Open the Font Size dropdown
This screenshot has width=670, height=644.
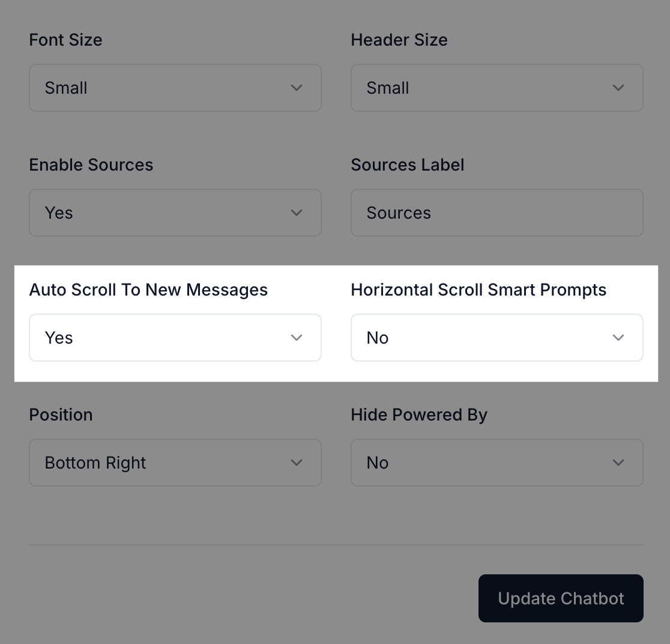click(x=175, y=88)
